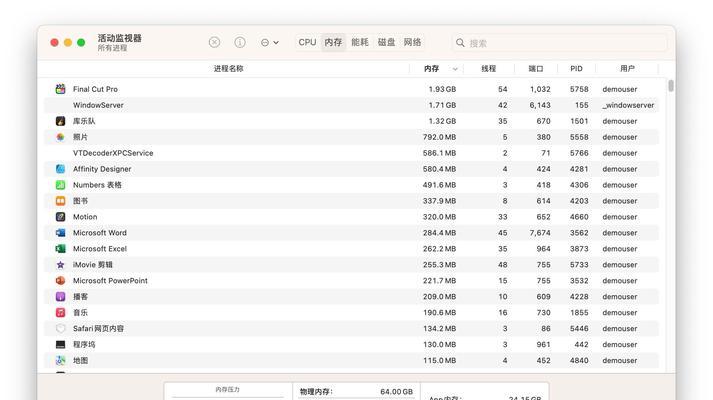Click the 792.0 MB memory value
Image resolution: width=713 pixels, height=400 pixels.
coord(439,137)
